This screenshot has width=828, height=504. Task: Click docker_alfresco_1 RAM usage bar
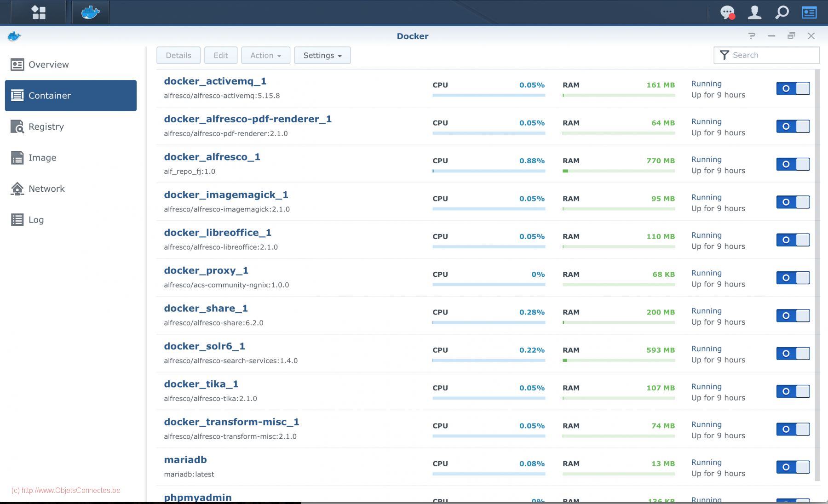pos(619,171)
